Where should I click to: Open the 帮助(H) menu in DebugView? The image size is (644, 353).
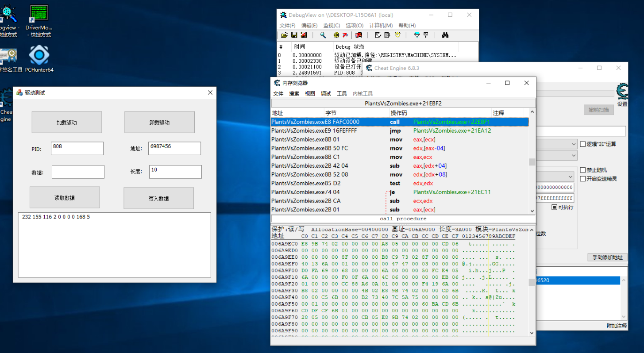click(x=407, y=25)
